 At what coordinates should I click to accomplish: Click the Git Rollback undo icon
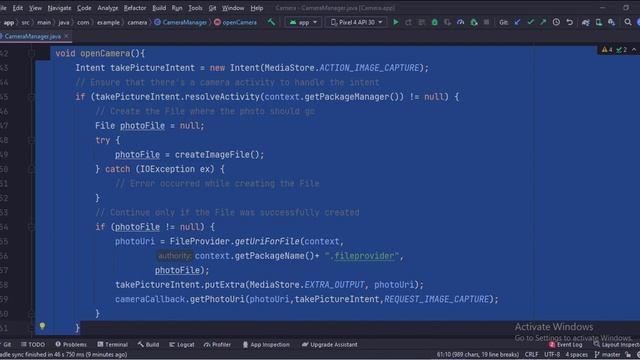[569, 22]
